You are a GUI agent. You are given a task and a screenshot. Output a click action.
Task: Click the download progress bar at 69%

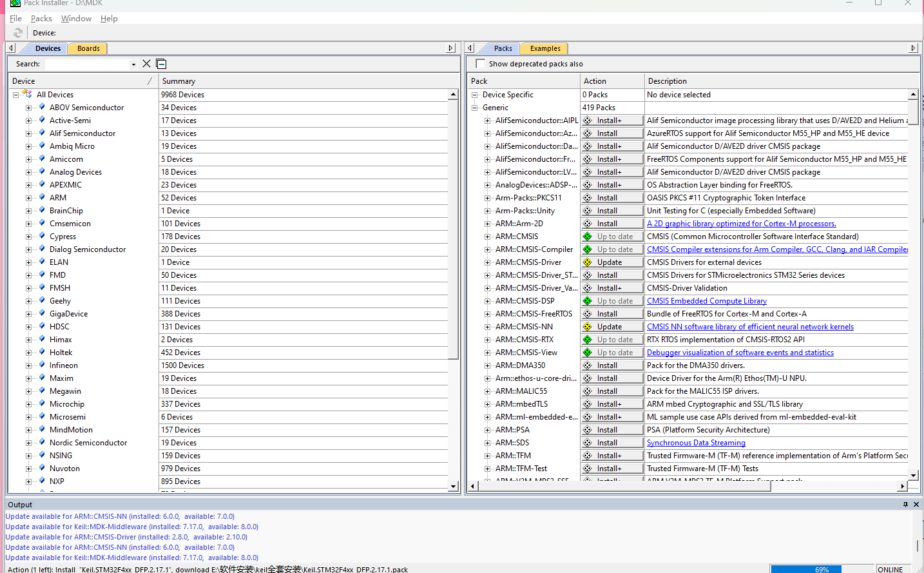tap(822, 569)
